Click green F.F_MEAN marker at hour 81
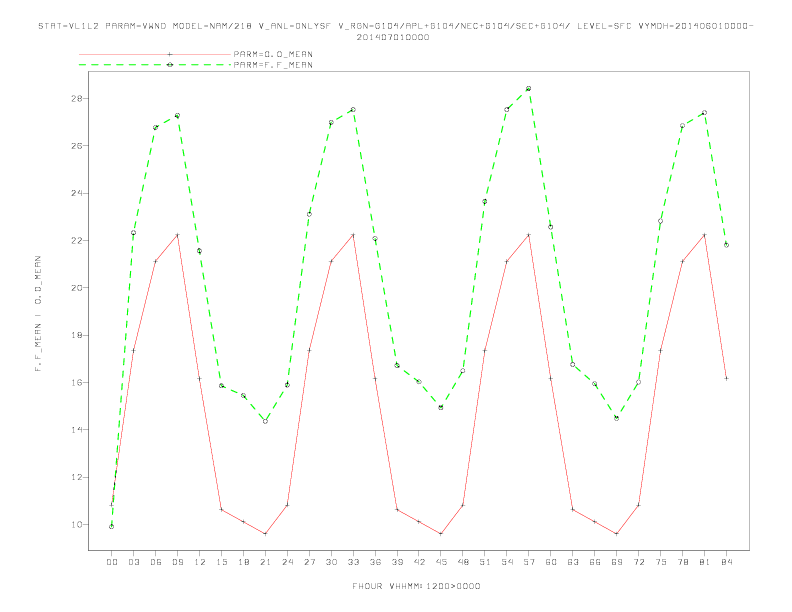Screen dimensions: 792x612 coord(705,113)
